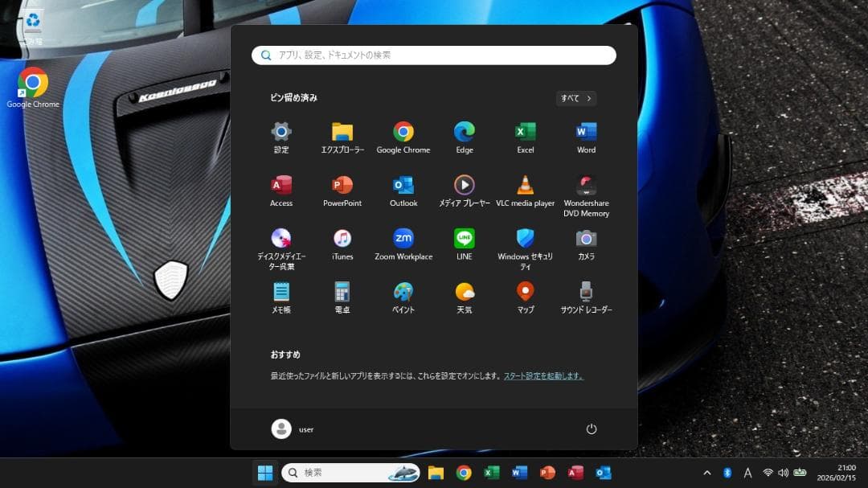Open File Explorer from the taskbar
Screen dimensions: 868x488
tap(436, 473)
